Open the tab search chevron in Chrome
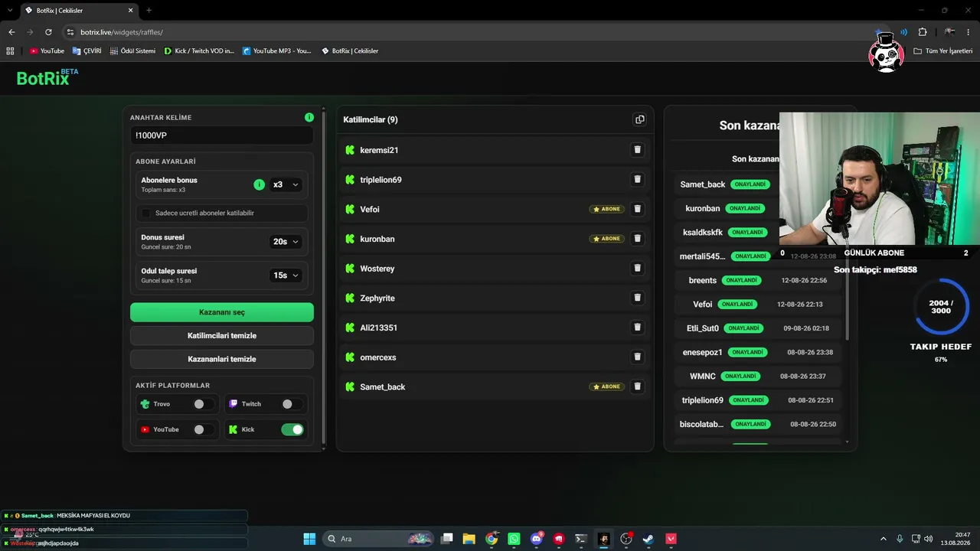This screenshot has height=551, width=980. [x=9, y=11]
